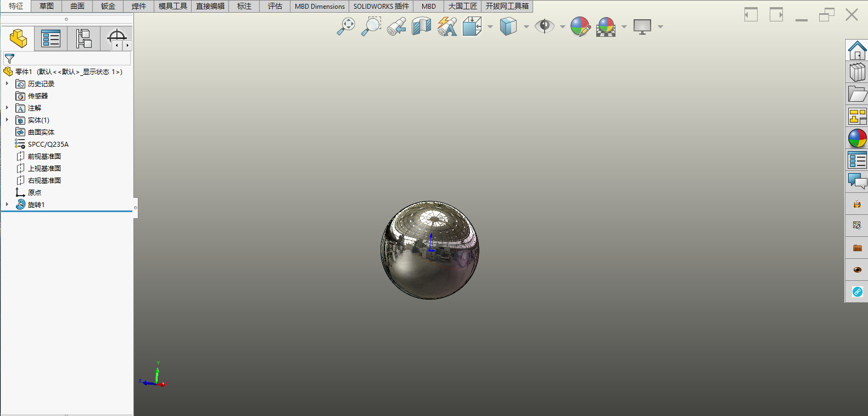This screenshot has width=868, height=416.
Task: Open View Settings dropdown arrow
Action: click(660, 26)
